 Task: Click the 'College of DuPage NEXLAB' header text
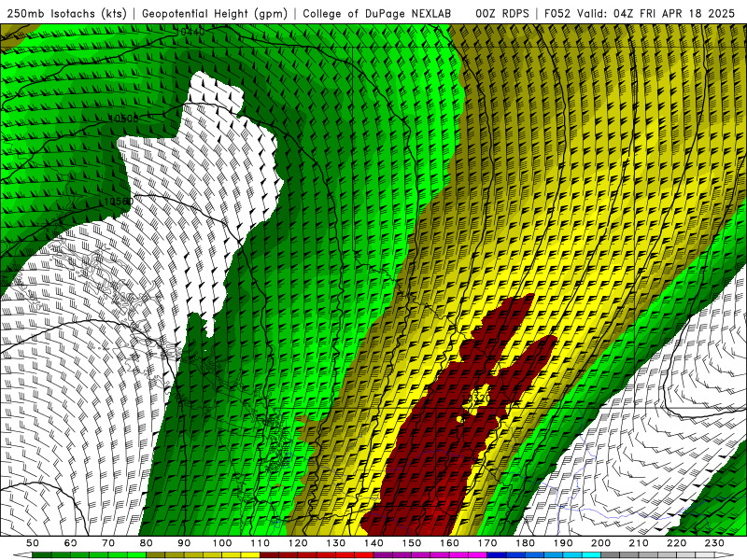(x=377, y=13)
